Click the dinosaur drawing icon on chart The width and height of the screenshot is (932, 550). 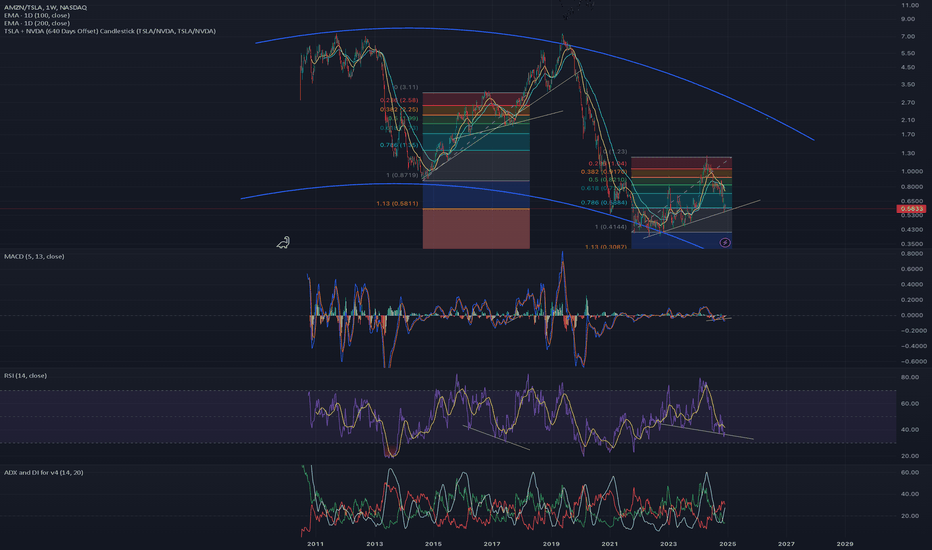pyautogui.click(x=284, y=242)
